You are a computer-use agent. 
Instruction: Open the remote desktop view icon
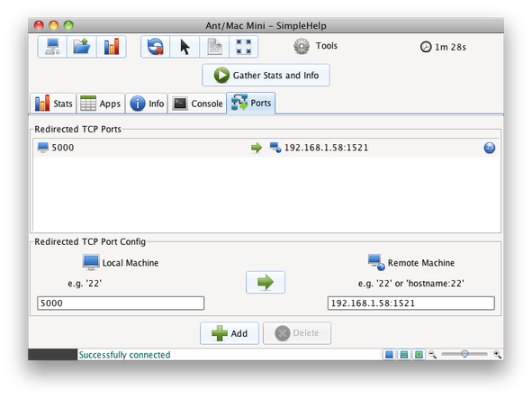tap(52, 47)
